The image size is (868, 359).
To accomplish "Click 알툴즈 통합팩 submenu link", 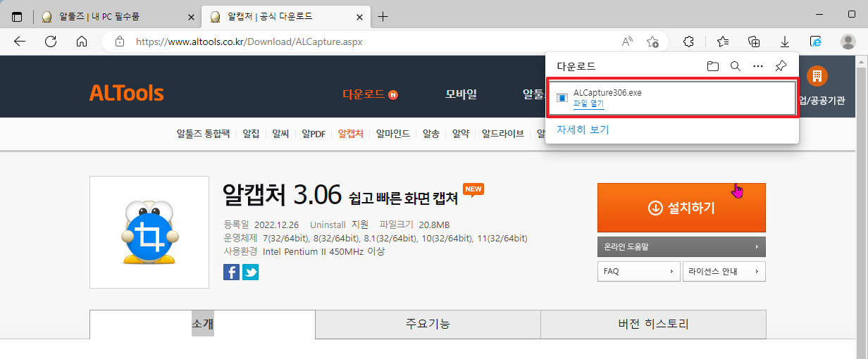I will point(204,133).
